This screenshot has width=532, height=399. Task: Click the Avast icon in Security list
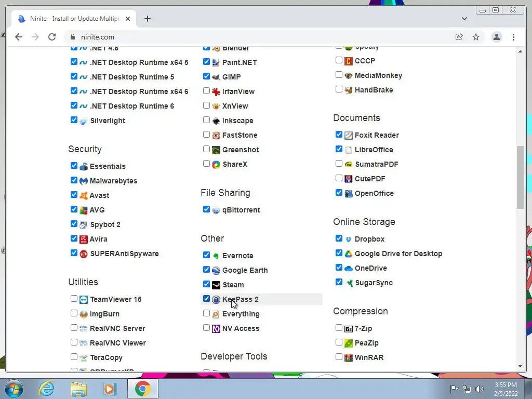(84, 196)
